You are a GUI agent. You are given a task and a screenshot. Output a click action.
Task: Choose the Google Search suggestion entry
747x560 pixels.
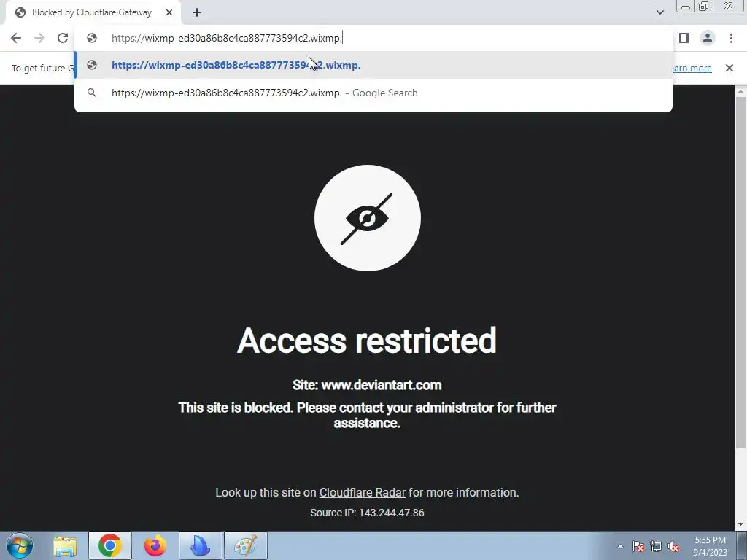(x=373, y=93)
